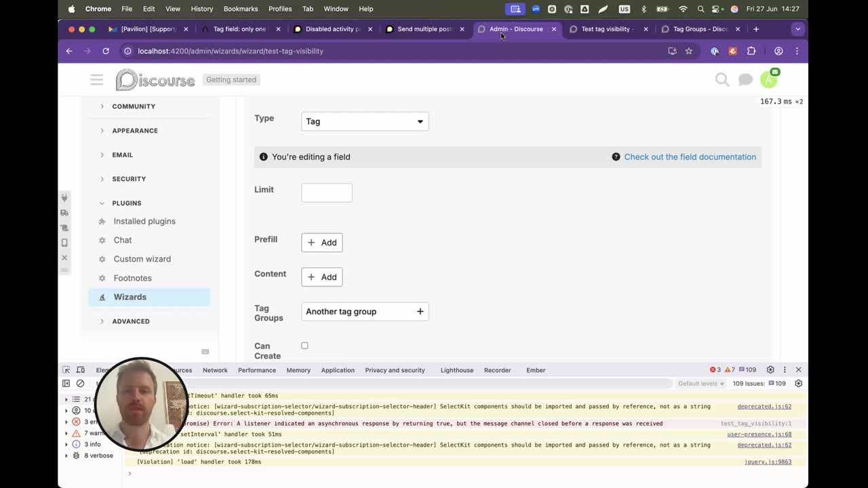Open a new browser tab
This screenshot has height=488, width=868.
pyautogui.click(x=756, y=29)
